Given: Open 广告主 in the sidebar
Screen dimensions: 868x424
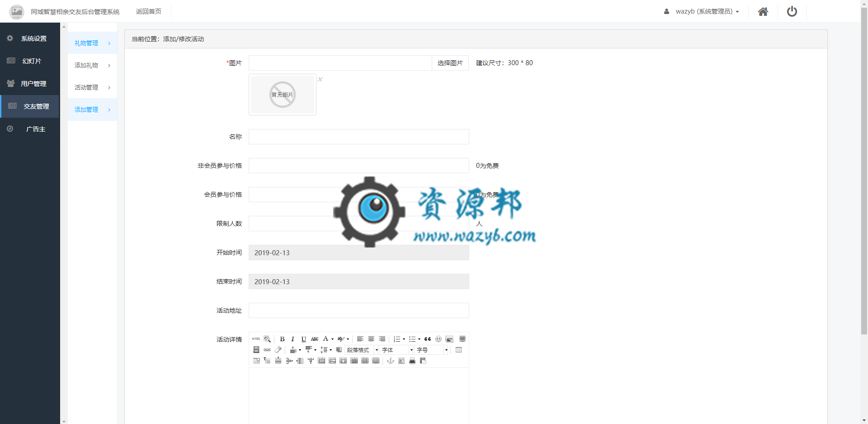Looking at the screenshot, I should tap(30, 129).
